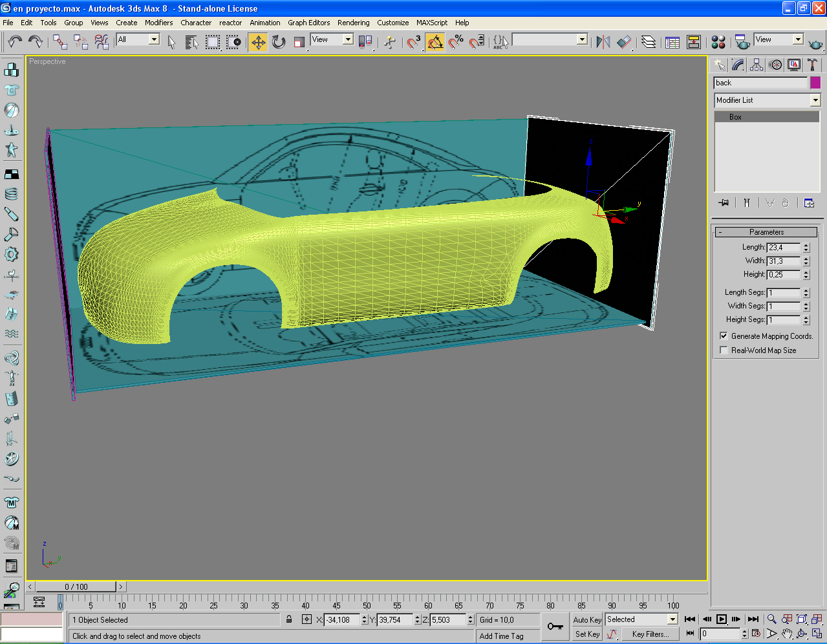Open the MAXScript menu

coord(431,23)
